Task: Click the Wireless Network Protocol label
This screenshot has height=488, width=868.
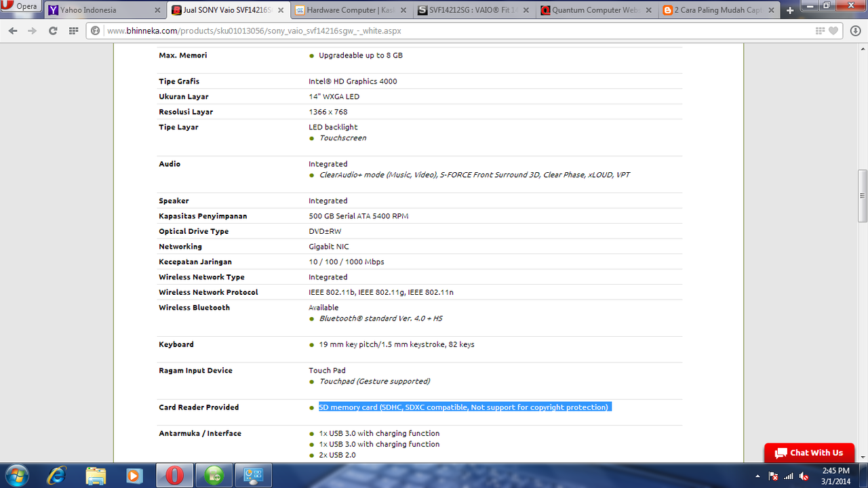Action: (208, 292)
